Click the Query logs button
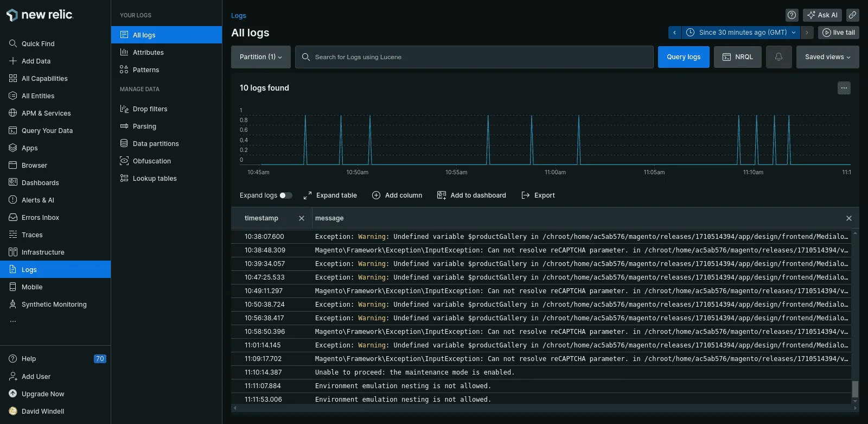This screenshot has height=424, width=868. pyautogui.click(x=684, y=57)
